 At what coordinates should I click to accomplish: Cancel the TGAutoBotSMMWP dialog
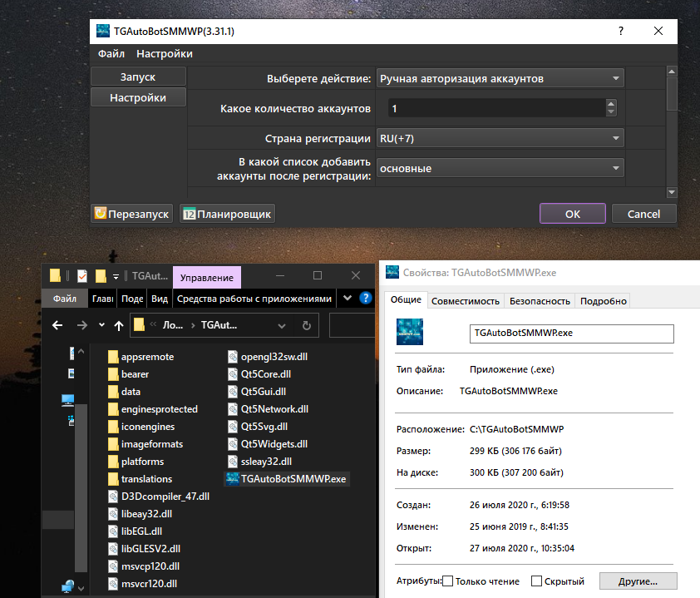coord(643,214)
